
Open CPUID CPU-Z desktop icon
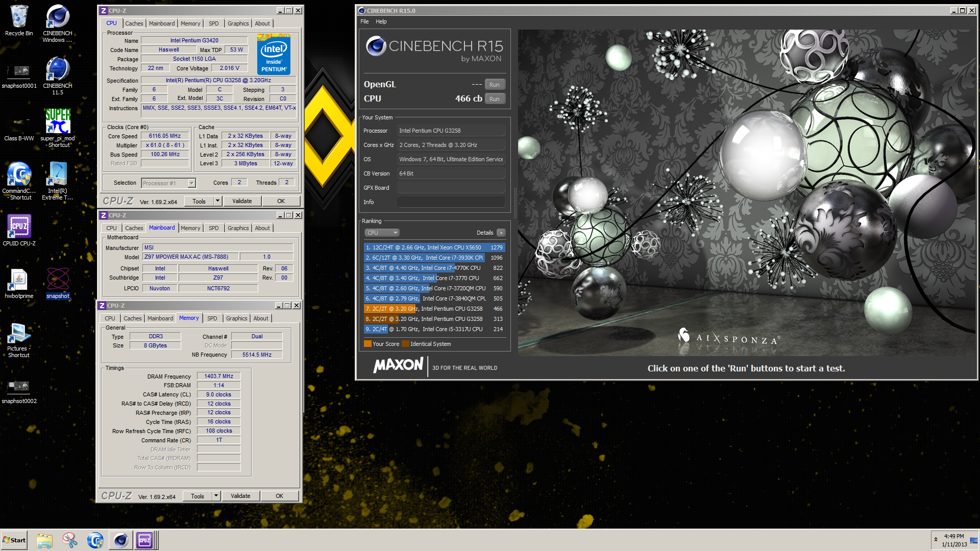click(19, 230)
